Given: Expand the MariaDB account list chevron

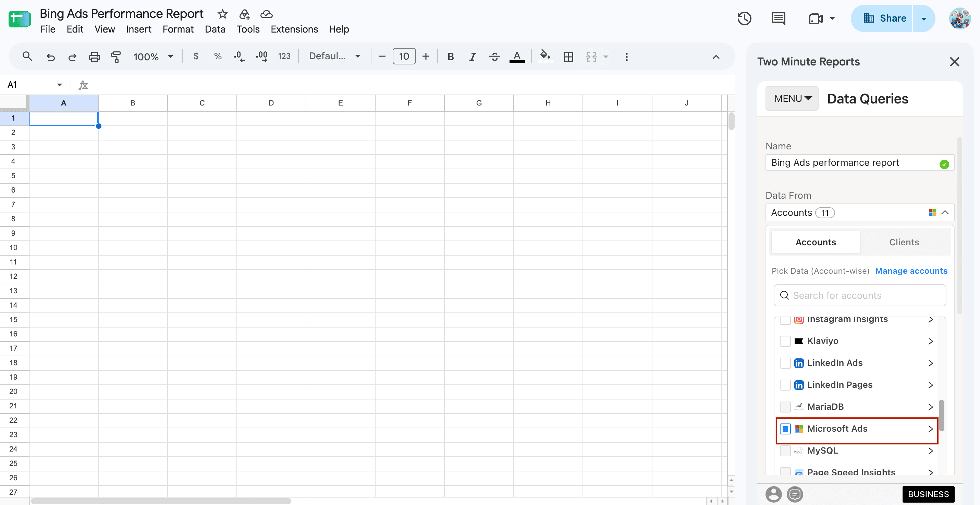Looking at the screenshot, I should (x=930, y=407).
